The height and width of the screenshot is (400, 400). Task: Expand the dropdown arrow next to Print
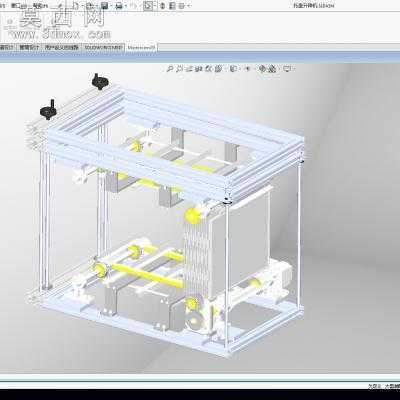pyautogui.click(x=125, y=6)
